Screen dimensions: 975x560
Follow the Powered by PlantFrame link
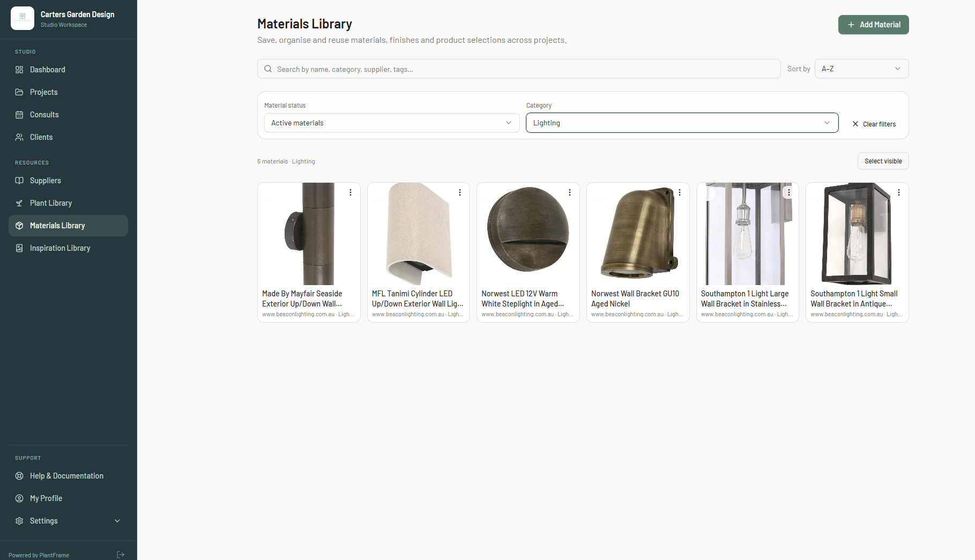39,555
